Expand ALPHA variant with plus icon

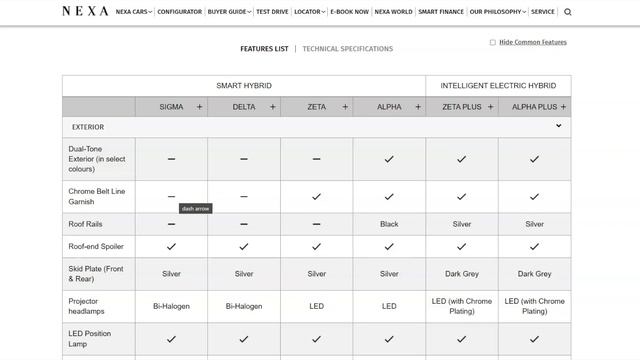click(418, 107)
